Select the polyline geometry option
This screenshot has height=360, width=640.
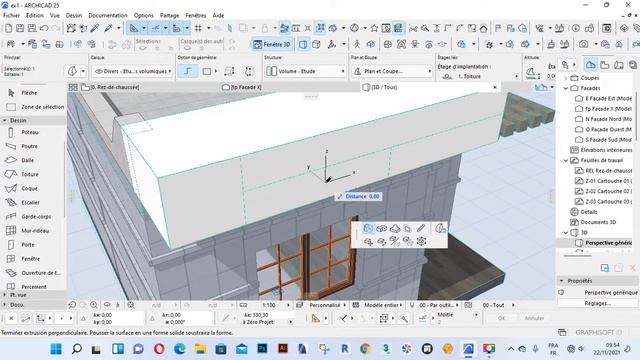click(x=187, y=71)
